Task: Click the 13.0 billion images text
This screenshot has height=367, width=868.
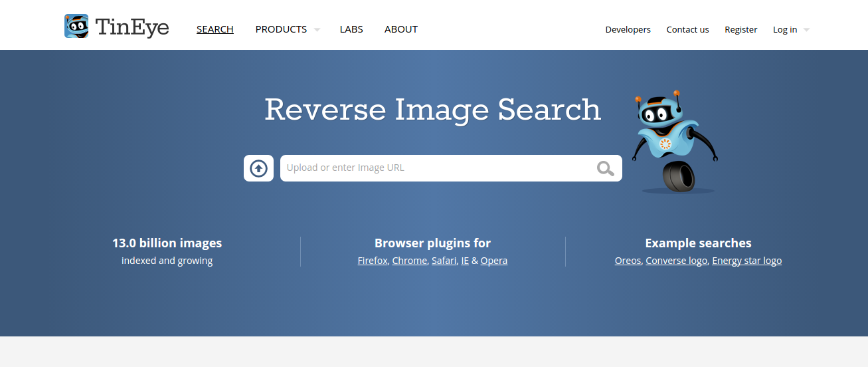Action: [x=167, y=243]
